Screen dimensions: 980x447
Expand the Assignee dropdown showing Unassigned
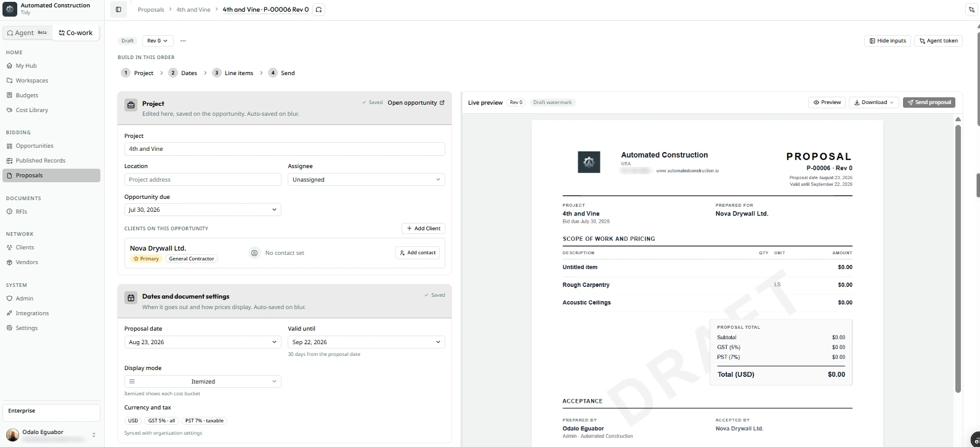(366, 180)
